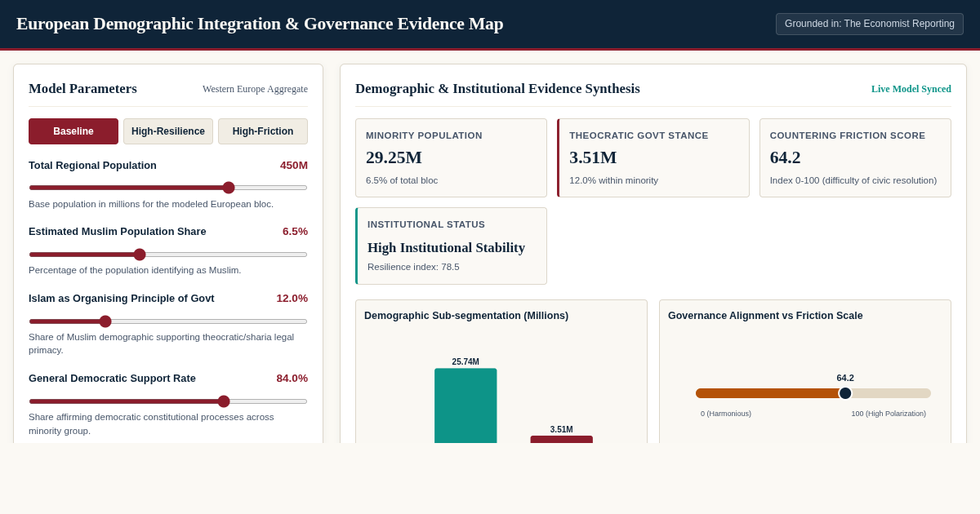980x514 pixels.
Task: Switch to High-Friction scenario
Action: click(263, 131)
